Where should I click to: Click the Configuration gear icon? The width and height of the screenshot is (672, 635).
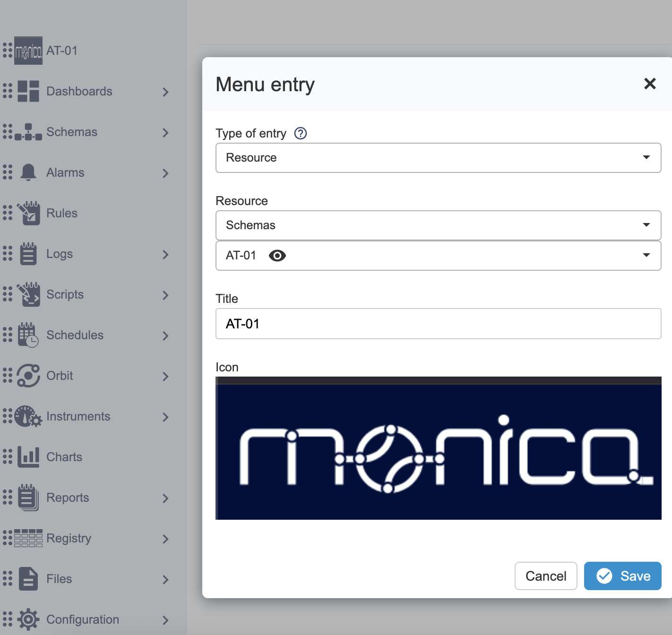coord(28,619)
